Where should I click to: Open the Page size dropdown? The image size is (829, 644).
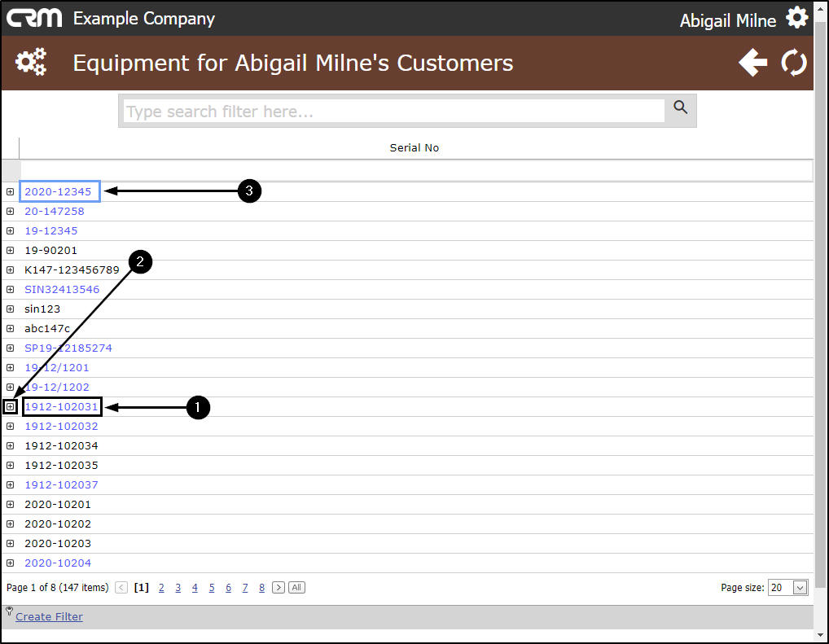click(800, 588)
